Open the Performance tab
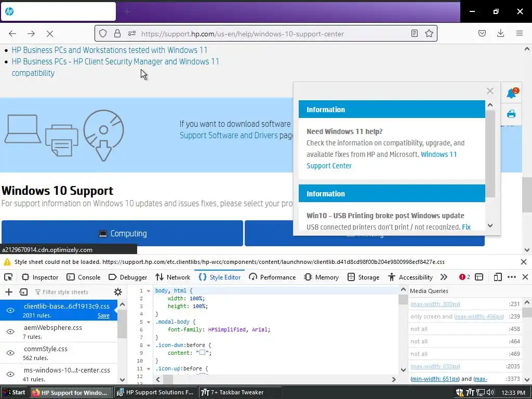532x399 pixels. coord(272,277)
